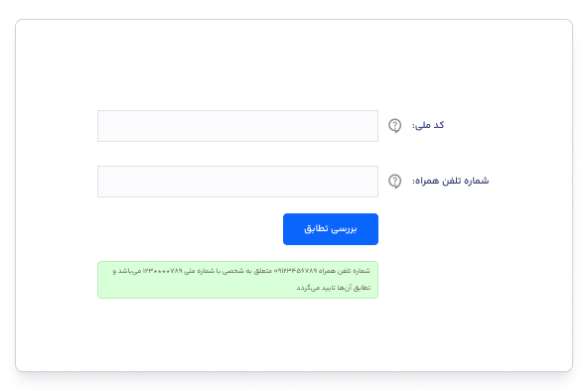Select the mobile phone number text box
Screen dimensions: 588x391
click(x=237, y=182)
